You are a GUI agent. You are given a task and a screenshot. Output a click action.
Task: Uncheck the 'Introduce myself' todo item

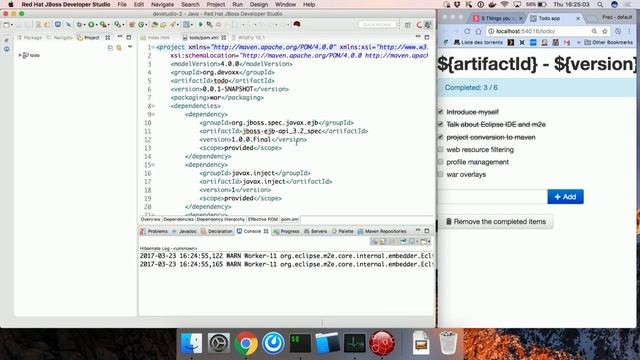[x=440, y=112]
